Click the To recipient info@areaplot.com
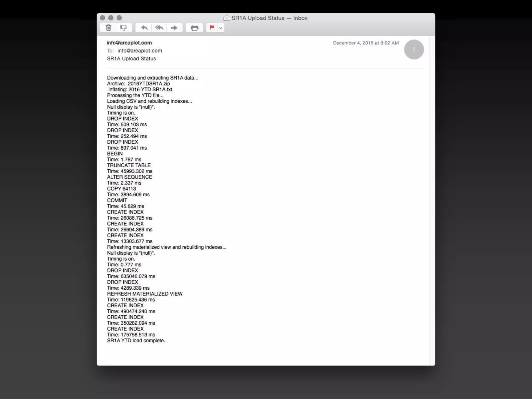The image size is (532, 399). (x=139, y=51)
